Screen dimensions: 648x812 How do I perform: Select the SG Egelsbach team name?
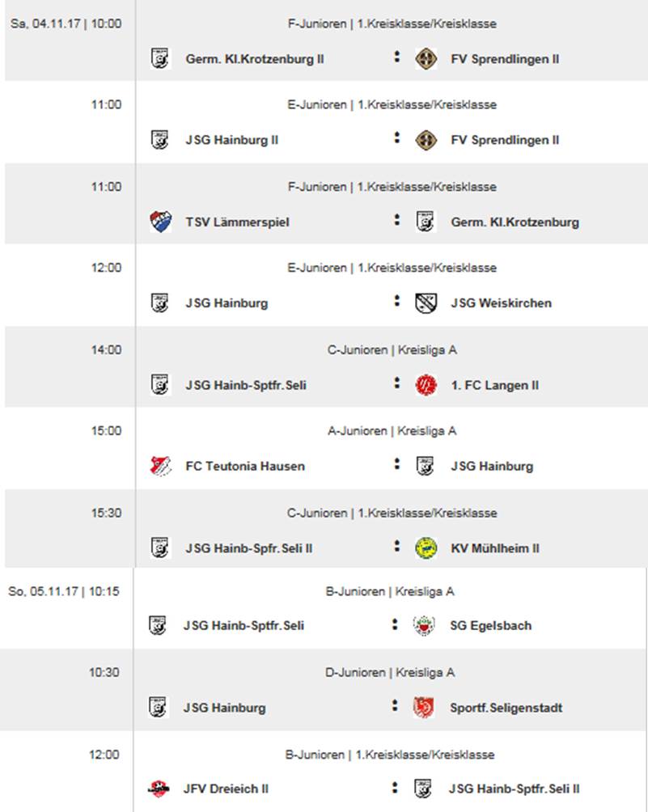click(x=490, y=625)
